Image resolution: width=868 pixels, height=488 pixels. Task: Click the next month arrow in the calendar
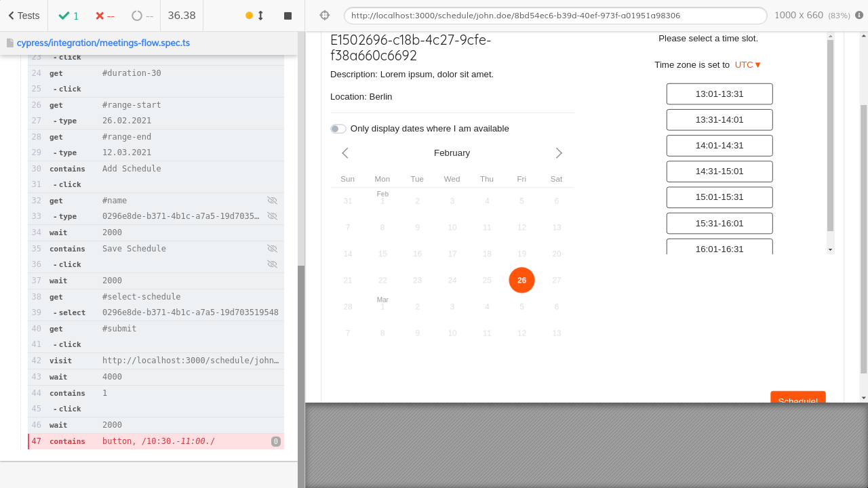(559, 153)
